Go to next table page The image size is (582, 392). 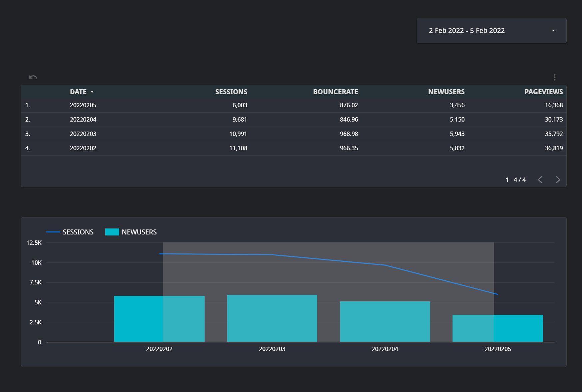tap(558, 180)
